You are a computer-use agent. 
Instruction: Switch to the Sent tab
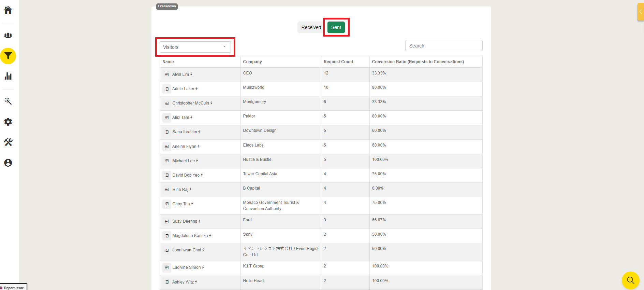tap(336, 27)
